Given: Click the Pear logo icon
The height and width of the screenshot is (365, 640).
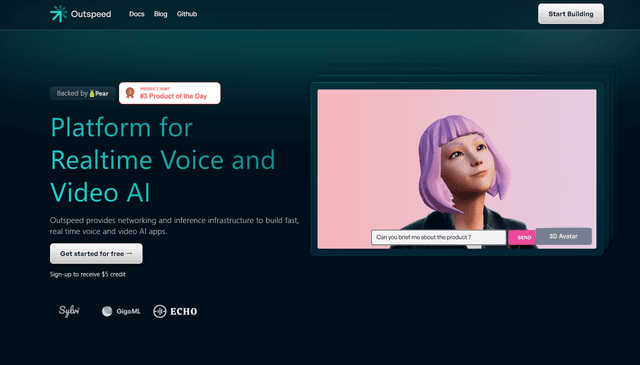Looking at the screenshot, I should 92,93.
